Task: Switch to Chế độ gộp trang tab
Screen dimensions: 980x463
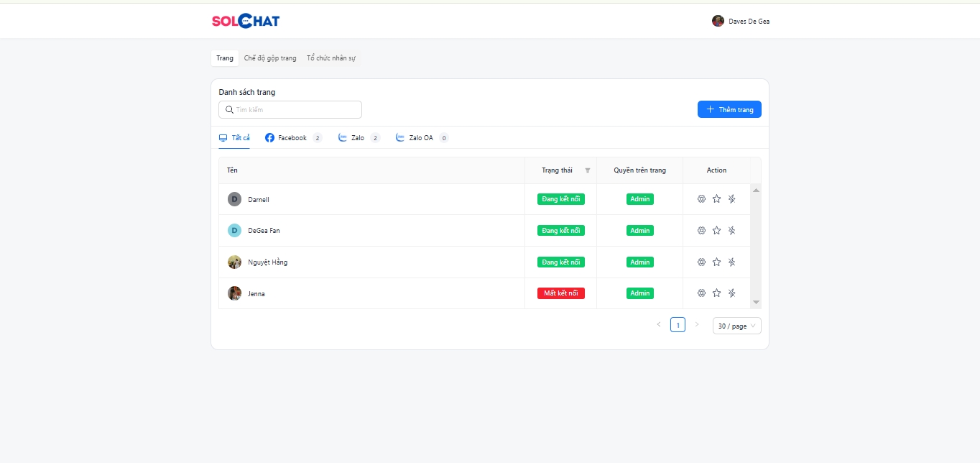Action: click(270, 58)
